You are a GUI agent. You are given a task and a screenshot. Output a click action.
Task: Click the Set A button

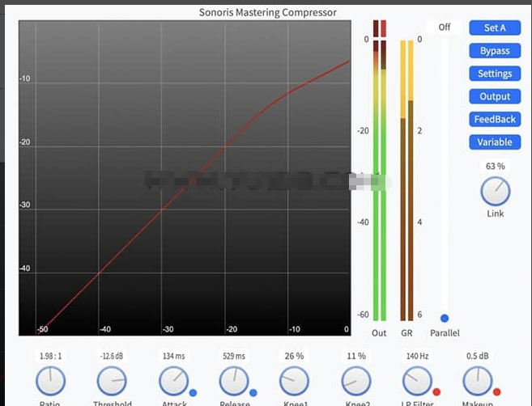point(495,27)
